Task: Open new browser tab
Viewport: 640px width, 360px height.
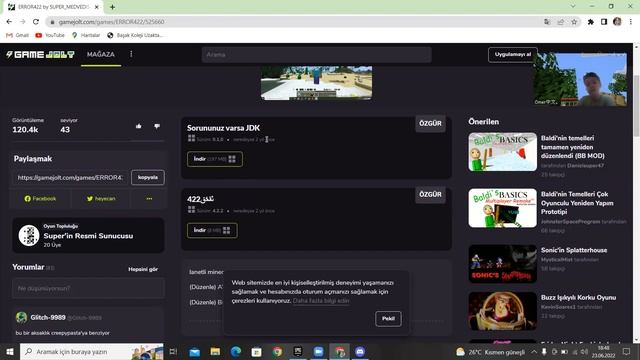Action: point(112,7)
